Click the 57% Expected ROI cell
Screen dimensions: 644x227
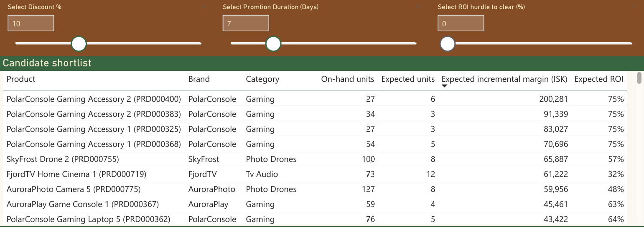pyautogui.click(x=616, y=159)
